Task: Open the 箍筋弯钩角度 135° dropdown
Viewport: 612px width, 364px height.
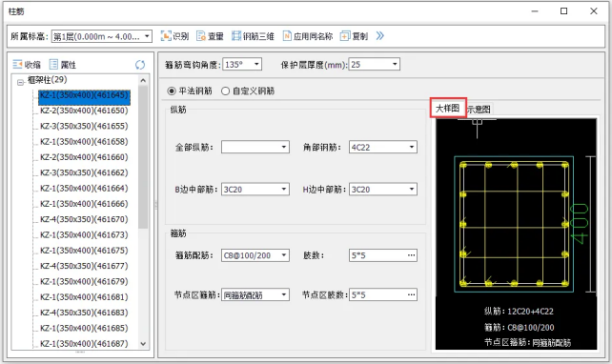Action: [242, 65]
